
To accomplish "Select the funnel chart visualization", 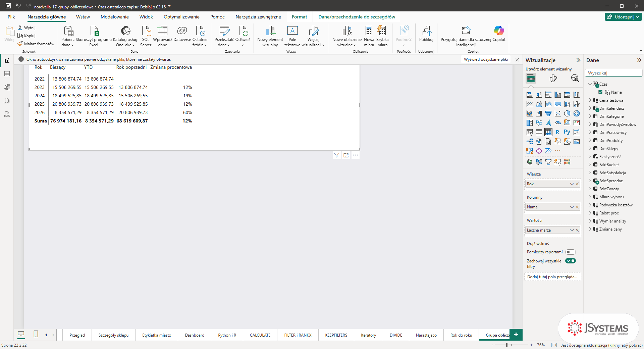I will coord(548,113).
